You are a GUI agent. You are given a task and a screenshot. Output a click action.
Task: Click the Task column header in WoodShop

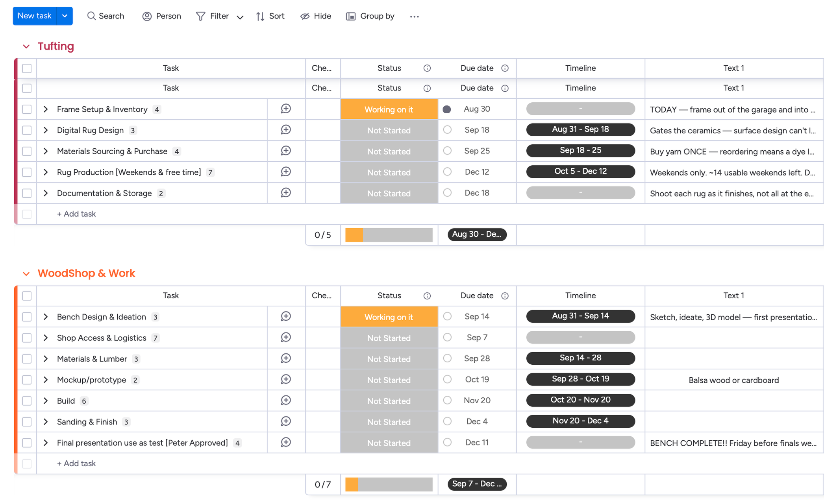coord(171,296)
